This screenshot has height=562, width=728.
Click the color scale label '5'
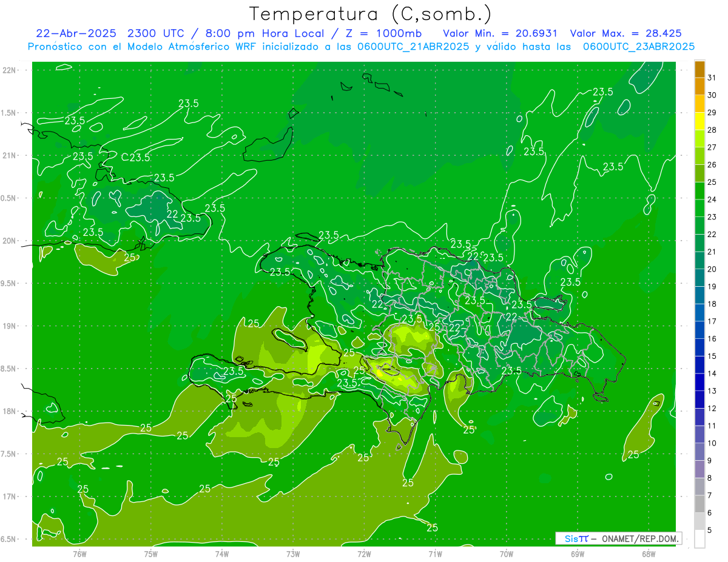click(x=710, y=530)
